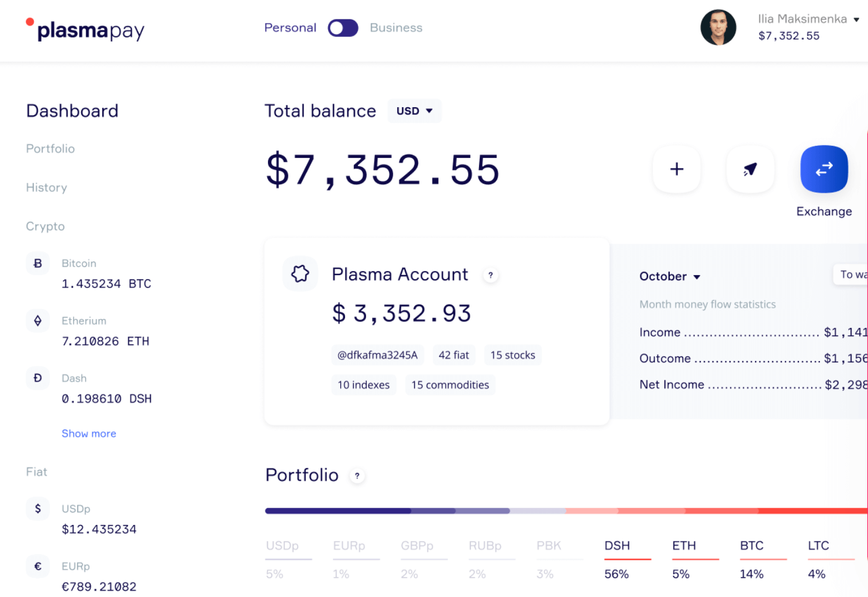This screenshot has height=597, width=868.
Task: Click the 15 commodities tag
Action: pos(450,385)
